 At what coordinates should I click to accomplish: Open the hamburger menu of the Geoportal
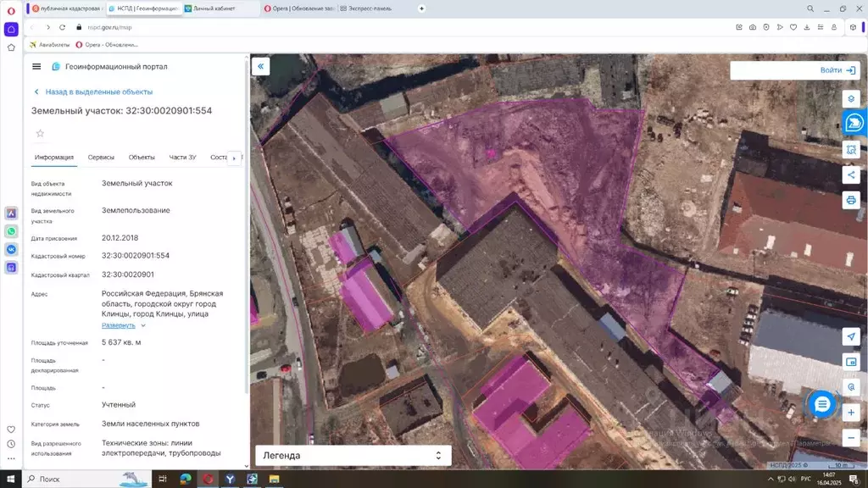pyautogui.click(x=36, y=66)
